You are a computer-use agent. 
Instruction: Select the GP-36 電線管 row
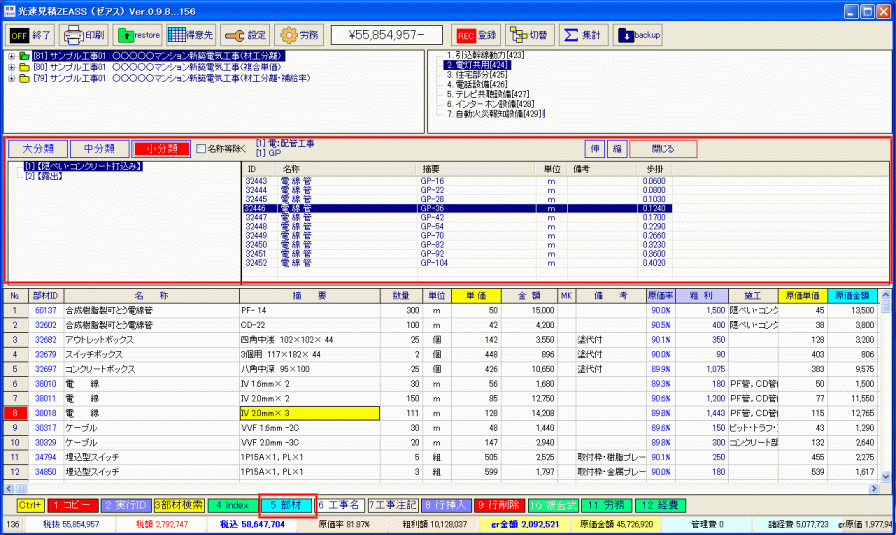(x=457, y=209)
